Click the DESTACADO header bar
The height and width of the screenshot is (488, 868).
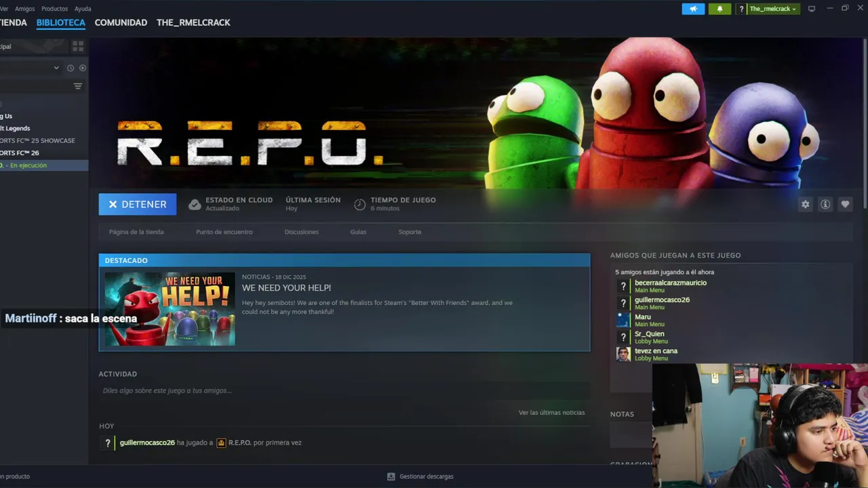(344, 260)
